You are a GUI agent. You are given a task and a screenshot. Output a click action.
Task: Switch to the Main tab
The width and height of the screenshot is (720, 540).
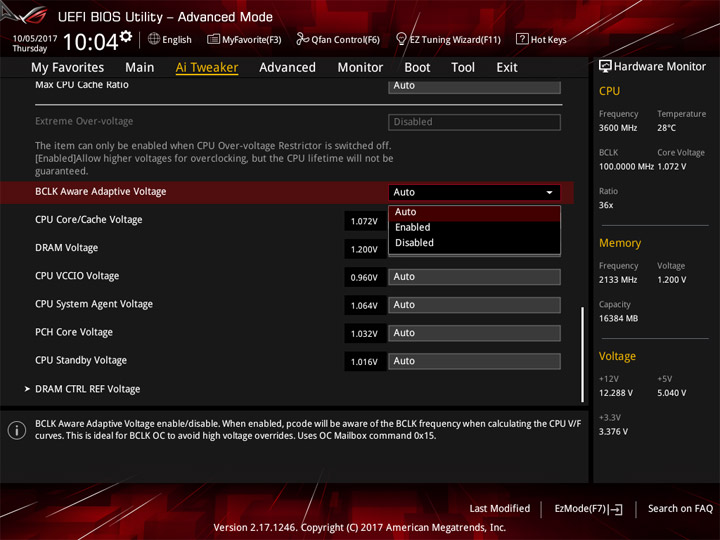coord(140,68)
